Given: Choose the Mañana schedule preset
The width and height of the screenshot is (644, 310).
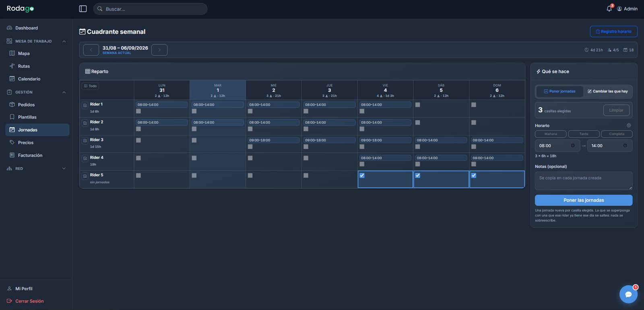Looking at the screenshot, I should pyautogui.click(x=551, y=134).
